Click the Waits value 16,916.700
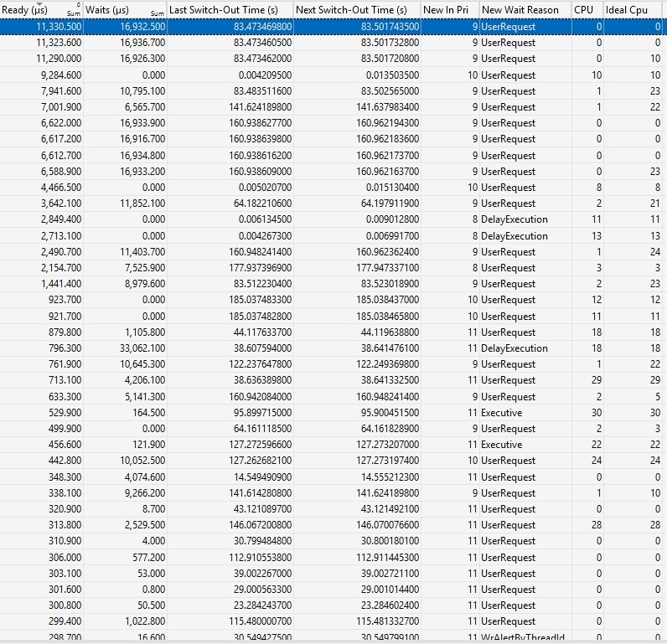Image resolution: width=667 pixels, height=644 pixels. [142, 139]
